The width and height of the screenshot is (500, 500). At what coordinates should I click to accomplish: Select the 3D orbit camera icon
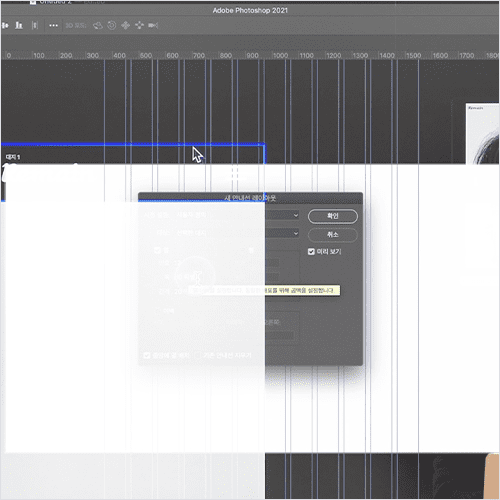pyautogui.click(x=98, y=25)
